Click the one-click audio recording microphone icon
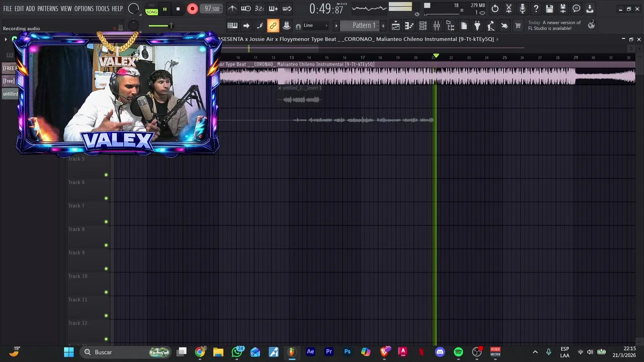This screenshot has width=644, height=362. (x=522, y=9)
